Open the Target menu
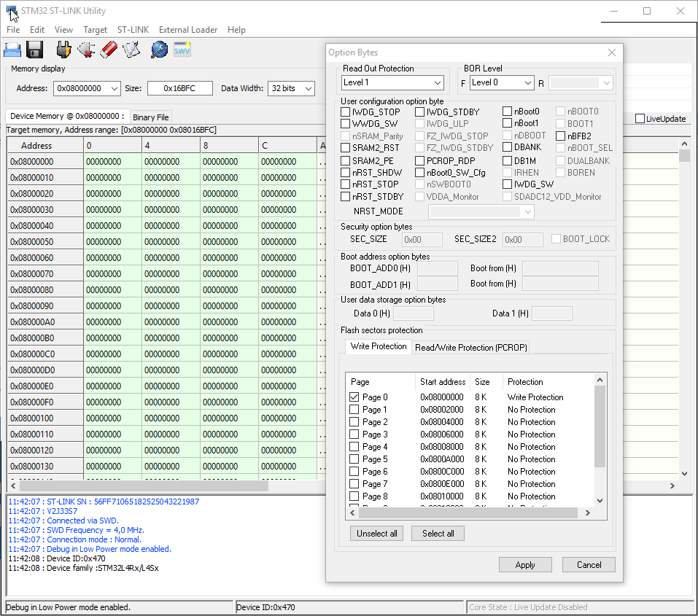The width and height of the screenshot is (698, 616). [x=96, y=30]
